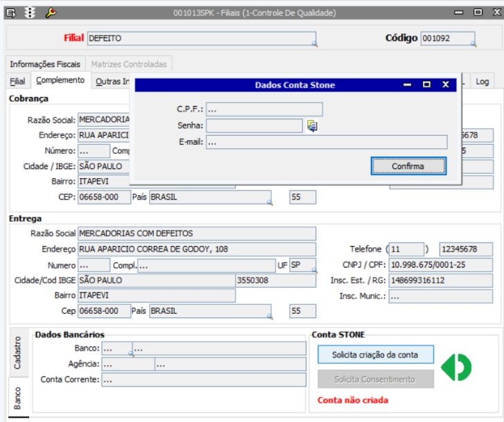Switch to the Informações Fiscais tab
This screenshot has height=422, width=504.
(45, 64)
